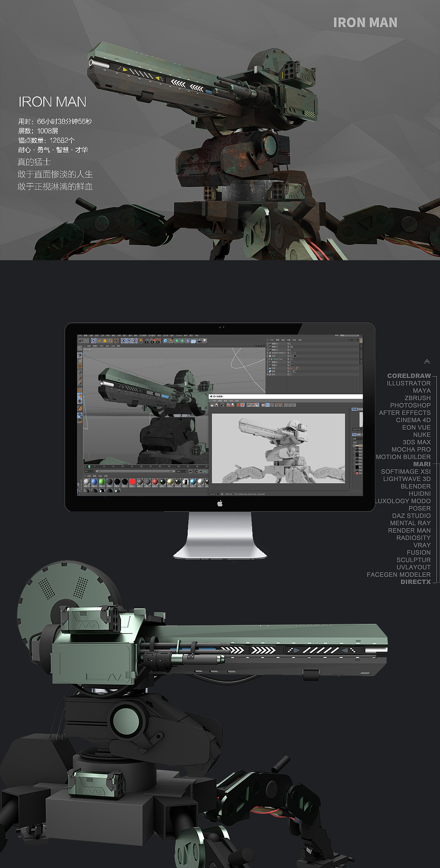Click the floor environment icon
440x868 pixels.
point(193,341)
